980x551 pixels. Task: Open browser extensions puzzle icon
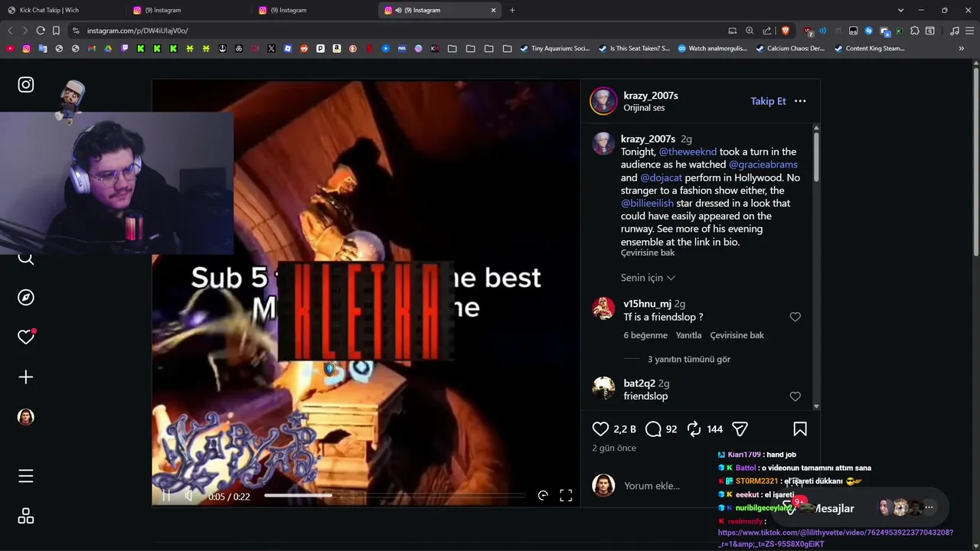(914, 31)
